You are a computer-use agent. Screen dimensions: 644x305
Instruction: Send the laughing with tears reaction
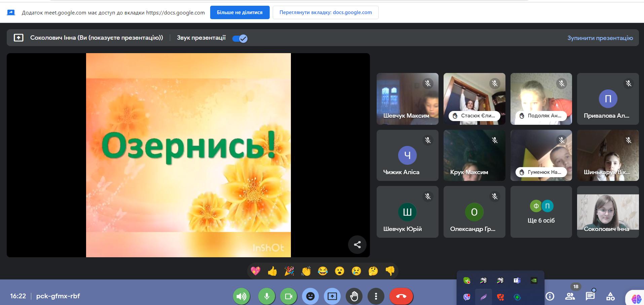323,271
